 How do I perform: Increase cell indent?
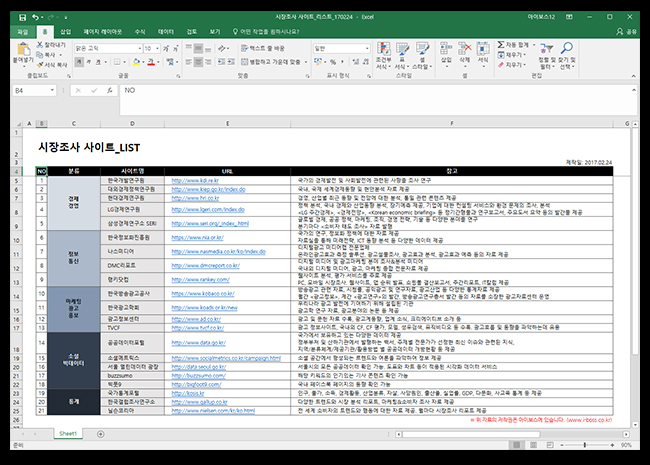(231, 62)
